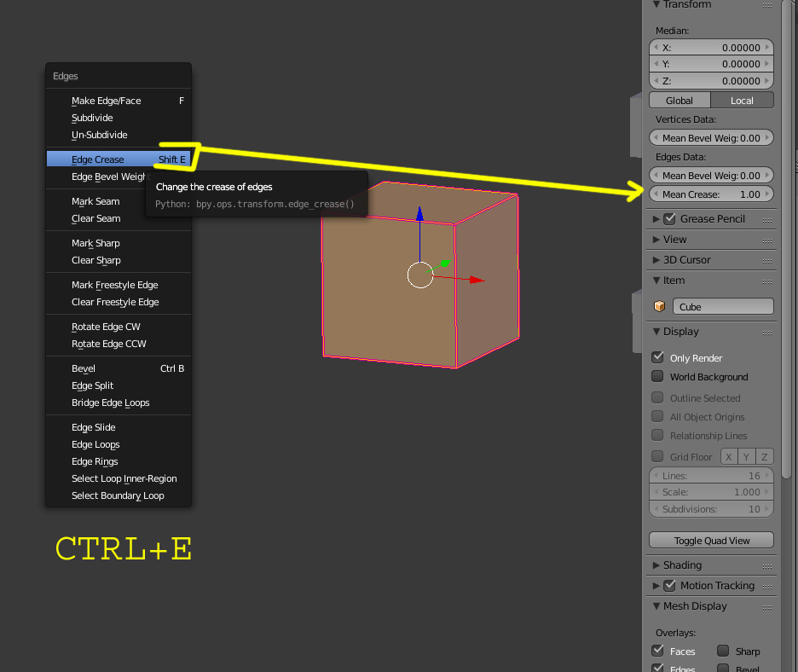The height and width of the screenshot is (672, 798).
Task: Click the orange cube object icon
Action: point(659,306)
